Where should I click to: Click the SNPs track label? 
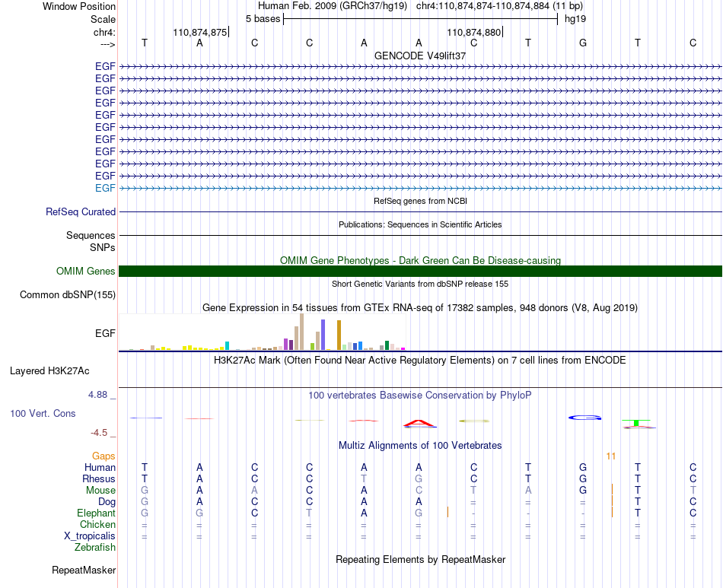[103, 247]
